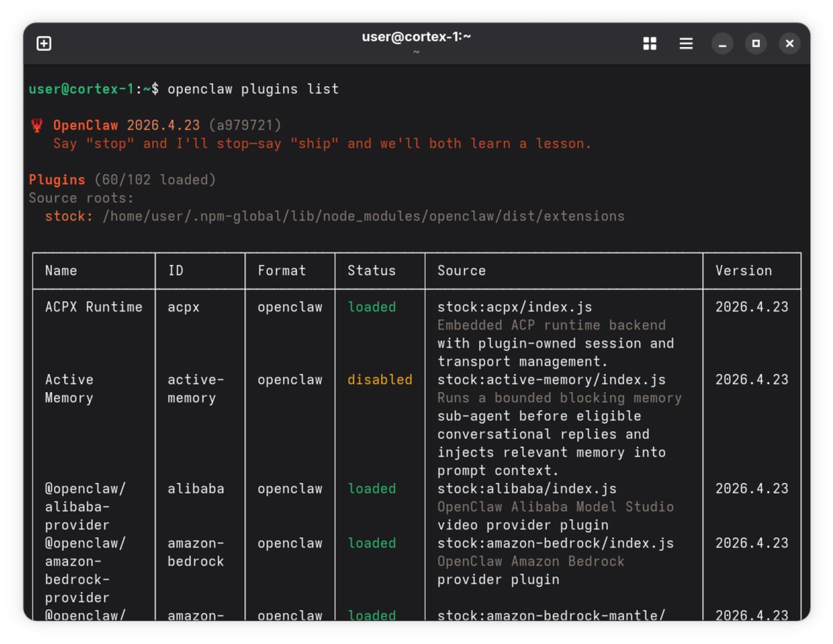Viewport: 833px width, 644px height.
Task: Open a new terminal tab
Action: coord(44,44)
